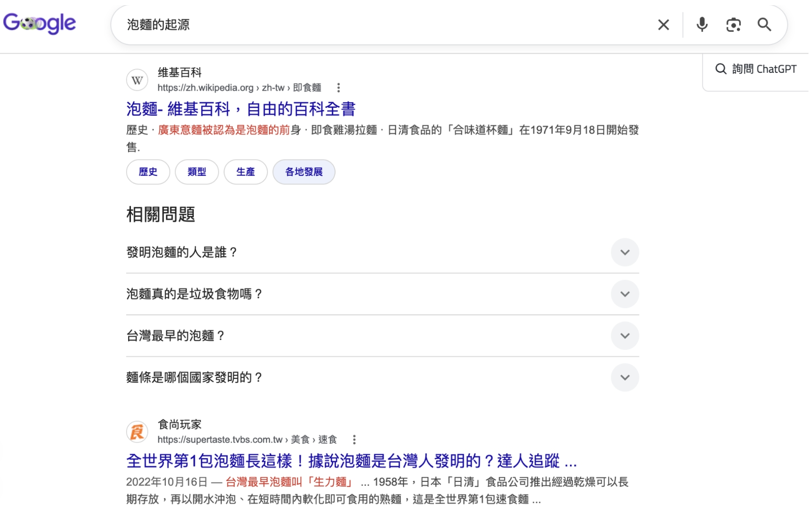Click the 維基百科 site name
Screen dimensions: 812x505
(x=180, y=72)
